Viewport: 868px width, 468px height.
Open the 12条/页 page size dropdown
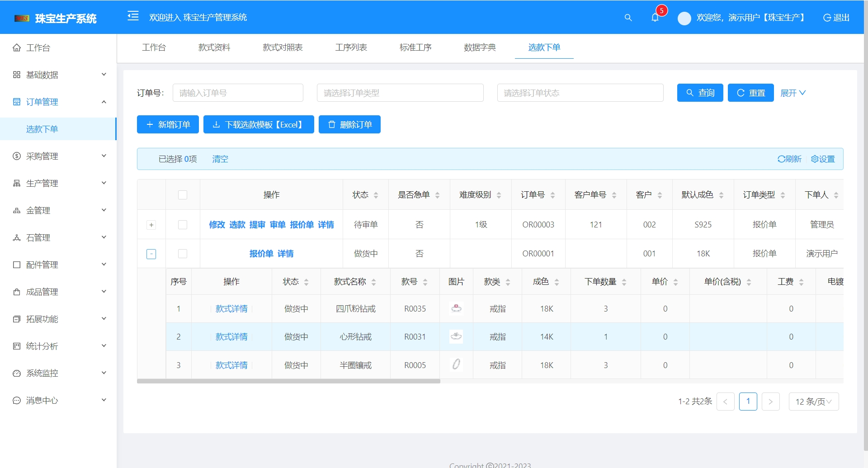click(813, 402)
